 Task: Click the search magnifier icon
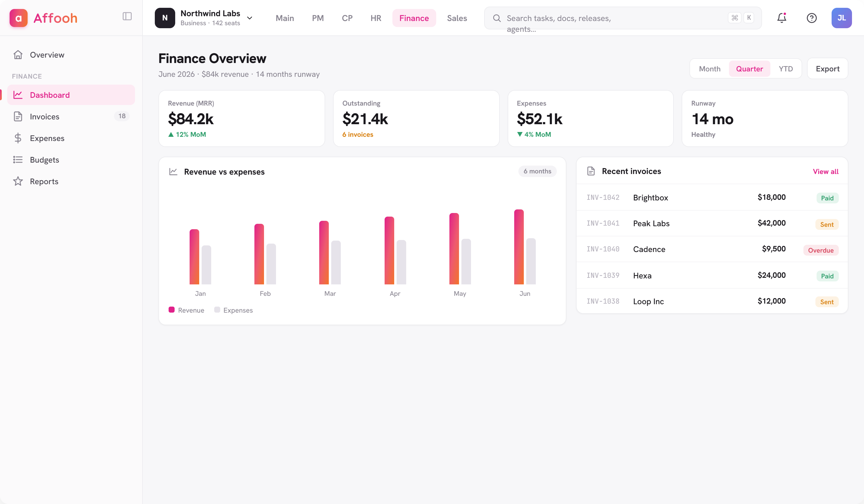click(497, 18)
